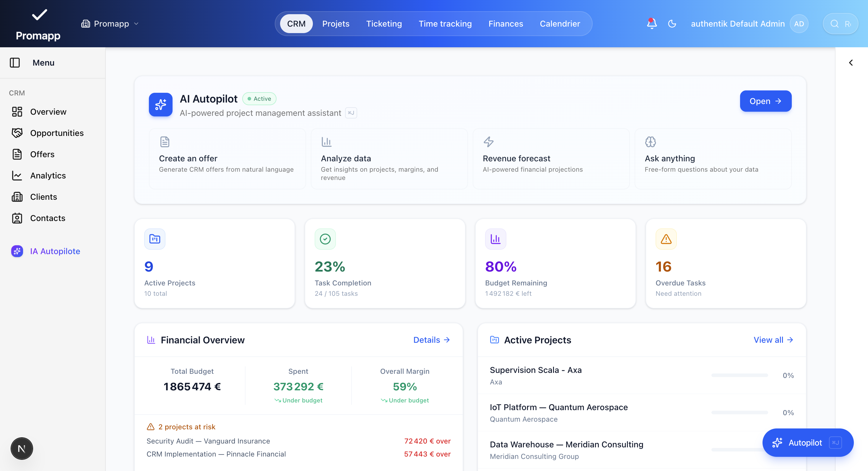The width and height of the screenshot is (868, 471).
Task: Click the AI Autopilot sparkle icon
Action: pyautogui.click(x=160, y=104)
